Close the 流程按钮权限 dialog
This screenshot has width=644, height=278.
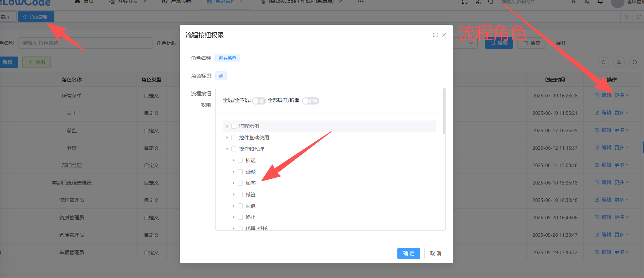pyautogui.click(x=444, y=35)
